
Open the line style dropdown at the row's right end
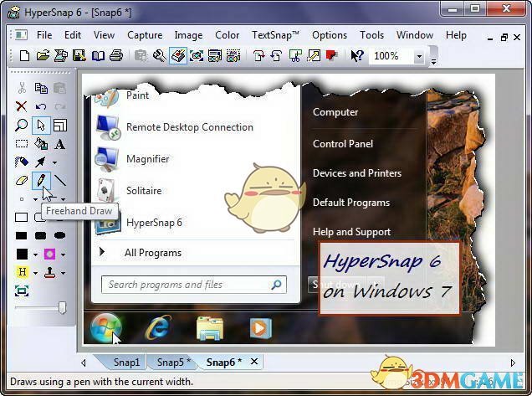pyautogui.click(x=63, y=199)
